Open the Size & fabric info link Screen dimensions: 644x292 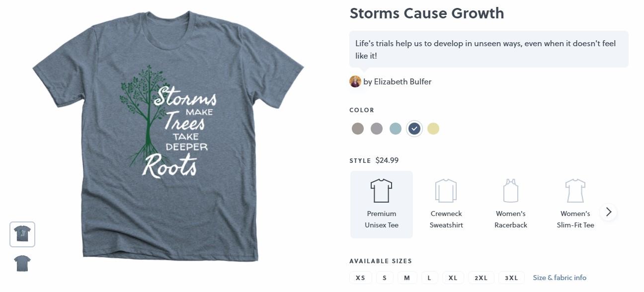[560, 278]
